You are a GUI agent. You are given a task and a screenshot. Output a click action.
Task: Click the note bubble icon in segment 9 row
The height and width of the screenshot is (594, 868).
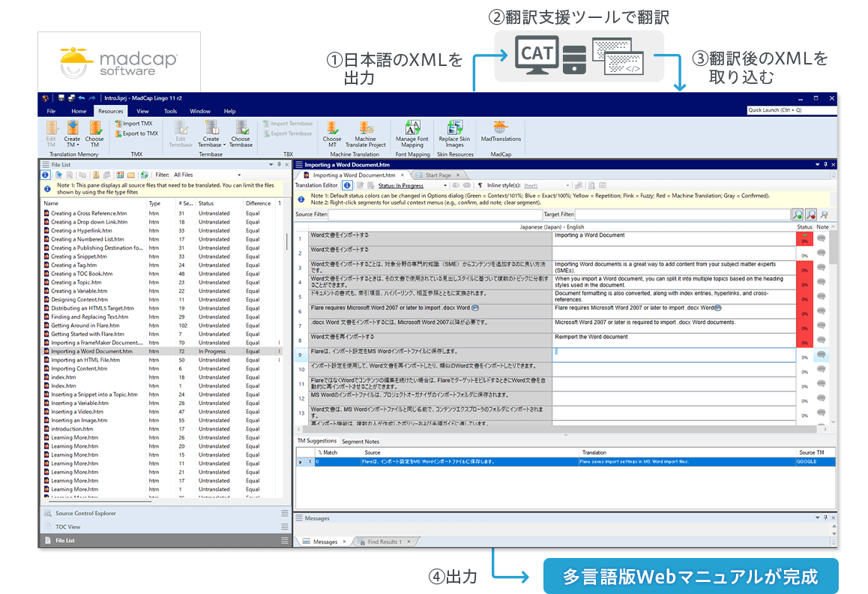(821, 355)
